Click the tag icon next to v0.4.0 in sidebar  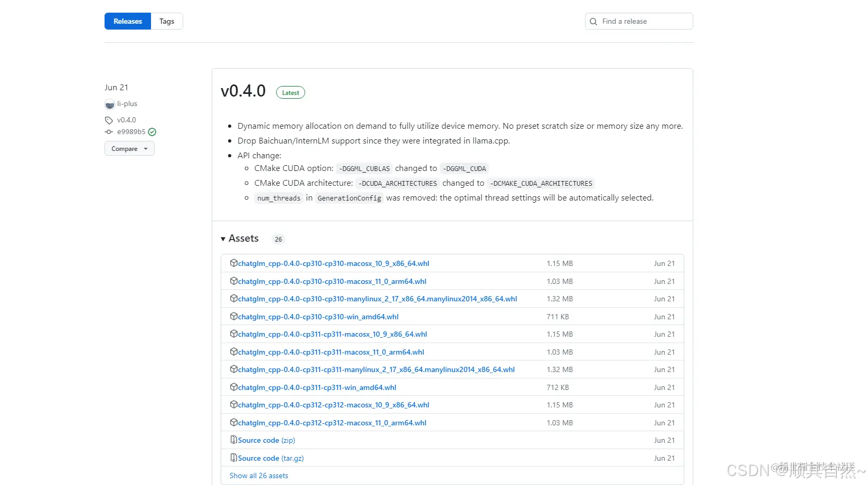pyautogui.click(x=108, y=120)
